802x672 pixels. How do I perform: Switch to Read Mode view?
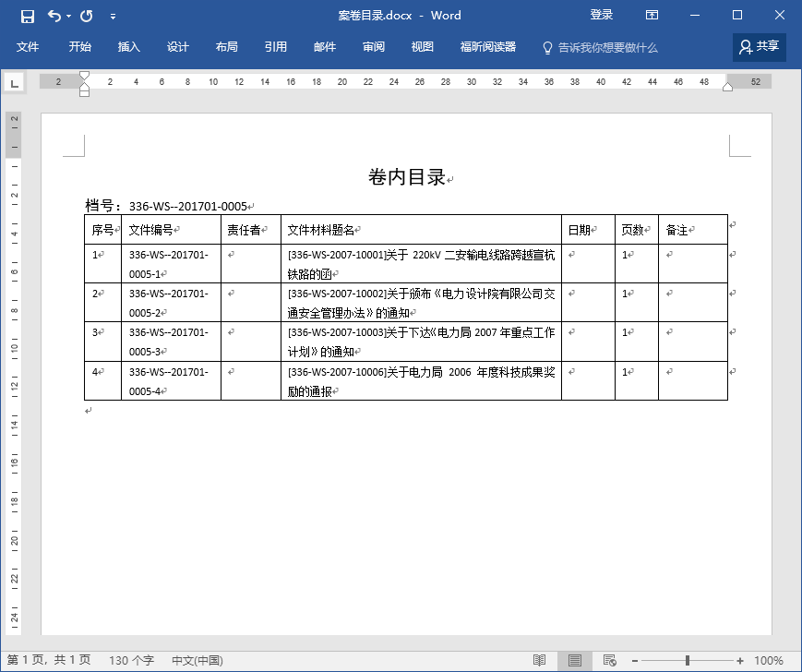point(540,660)
